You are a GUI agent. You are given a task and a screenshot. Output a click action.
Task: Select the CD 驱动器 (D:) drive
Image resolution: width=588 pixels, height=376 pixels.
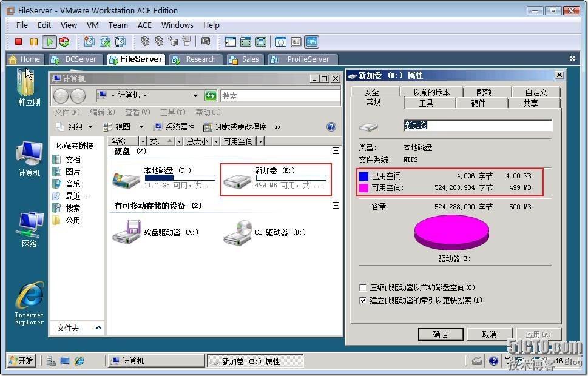click(x=265, y=232)
